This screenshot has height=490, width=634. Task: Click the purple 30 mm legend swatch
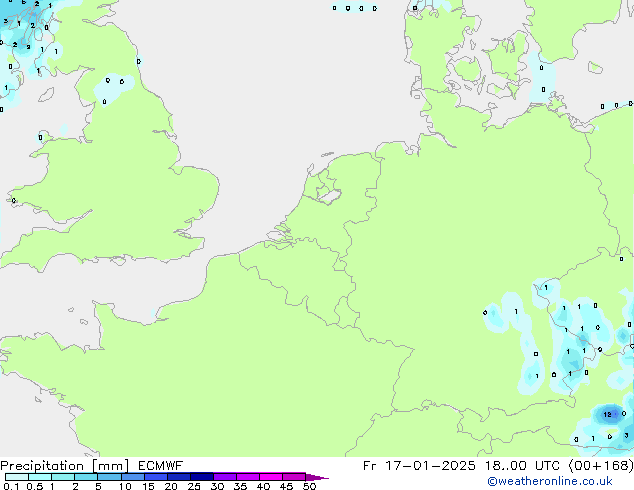coord(225,477)
